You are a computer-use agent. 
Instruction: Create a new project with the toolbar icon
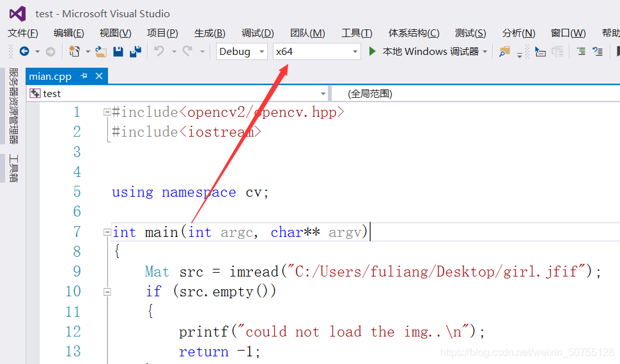[74, 51]
